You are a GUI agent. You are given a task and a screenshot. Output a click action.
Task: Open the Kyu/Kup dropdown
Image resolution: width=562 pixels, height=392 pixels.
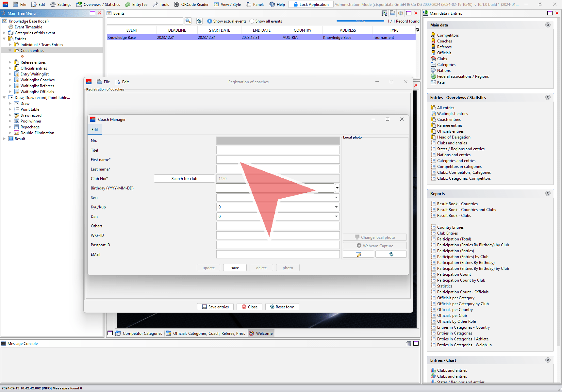coord(336,207)
